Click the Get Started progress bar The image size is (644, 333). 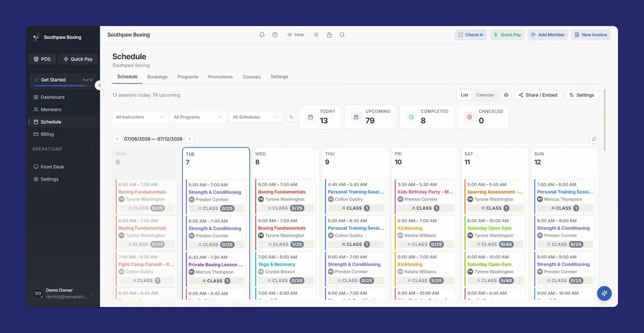[63, 85]
